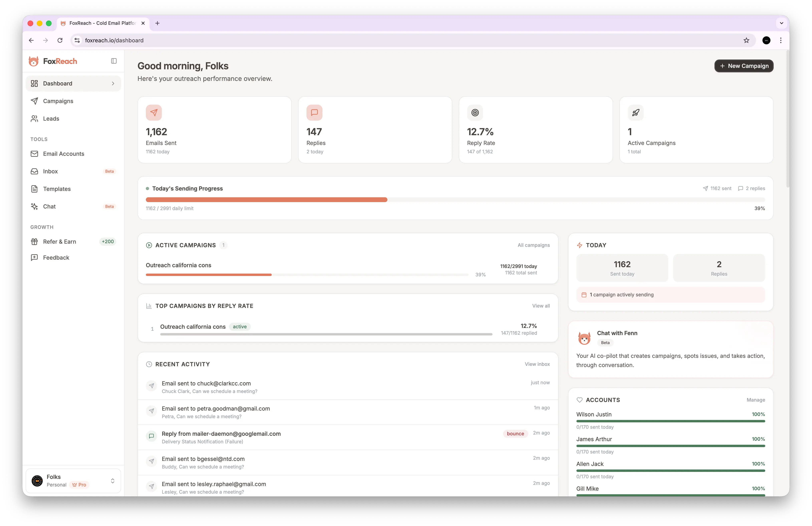Image resolution: width=812 pixels, height=526 pixels.
Task: Click the Recent Activity clock icon
Action: [149, 364]
